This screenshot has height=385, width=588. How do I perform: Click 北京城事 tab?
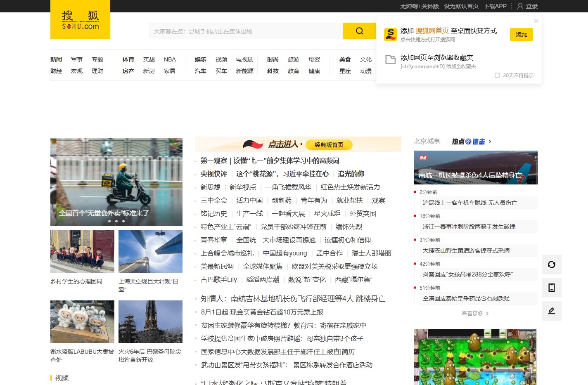427,142
